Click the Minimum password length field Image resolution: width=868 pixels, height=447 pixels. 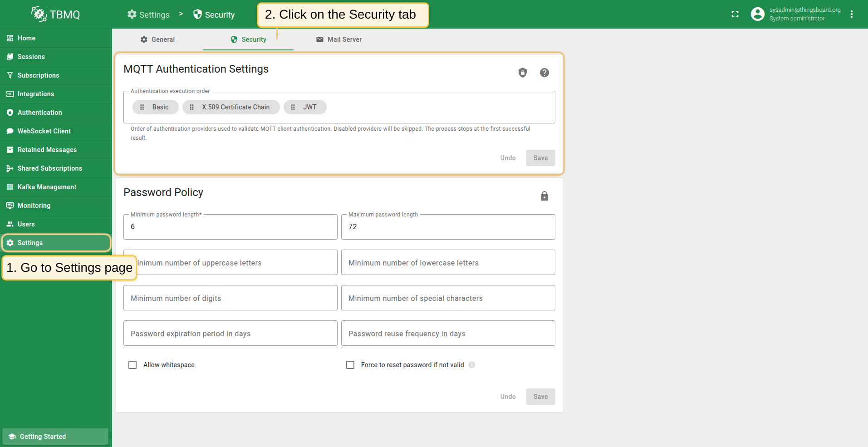click(x=230, y=227)
